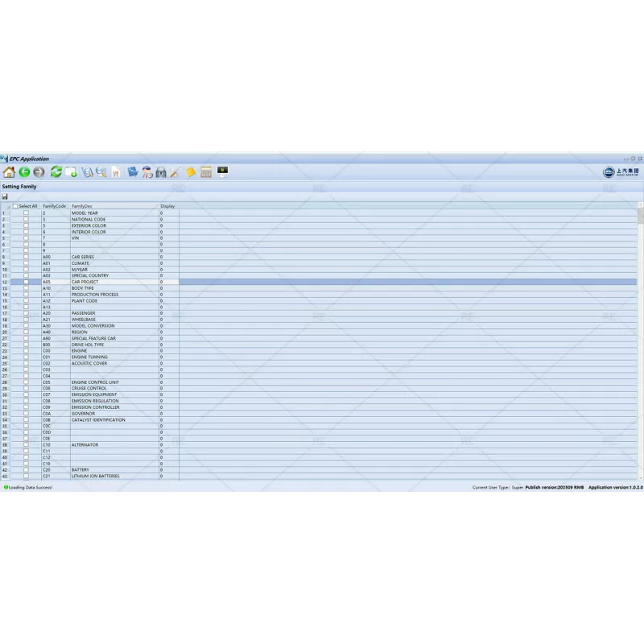The height and width of the screenshot is (644, 644).
Task: Click the monitor display icon on the toolbar
Action: coord(222,172)
